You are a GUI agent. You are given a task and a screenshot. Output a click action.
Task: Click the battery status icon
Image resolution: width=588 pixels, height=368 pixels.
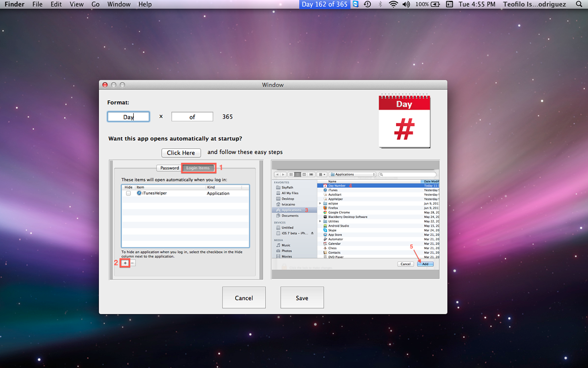[x=436, y=4]
